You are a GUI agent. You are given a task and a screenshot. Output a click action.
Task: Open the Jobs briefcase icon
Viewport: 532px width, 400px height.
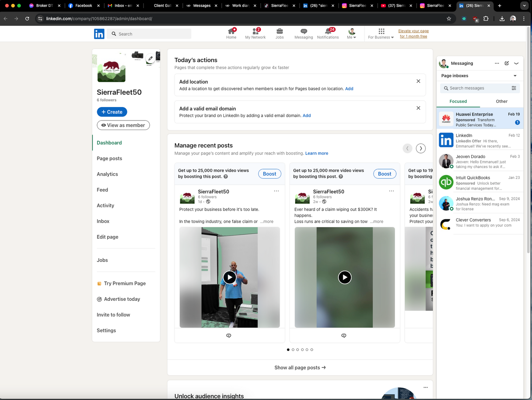tap(279, 34)
